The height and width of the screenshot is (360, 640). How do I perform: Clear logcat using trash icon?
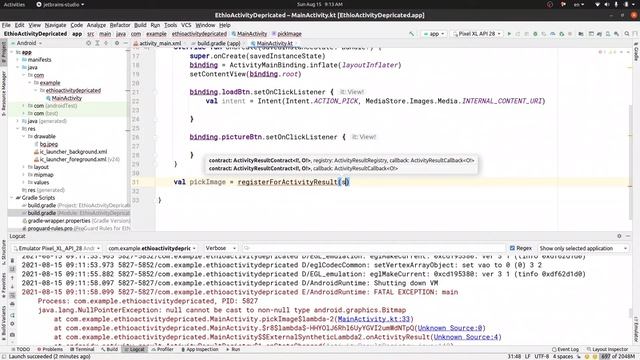pyautogui.click(x=12, y=260)
